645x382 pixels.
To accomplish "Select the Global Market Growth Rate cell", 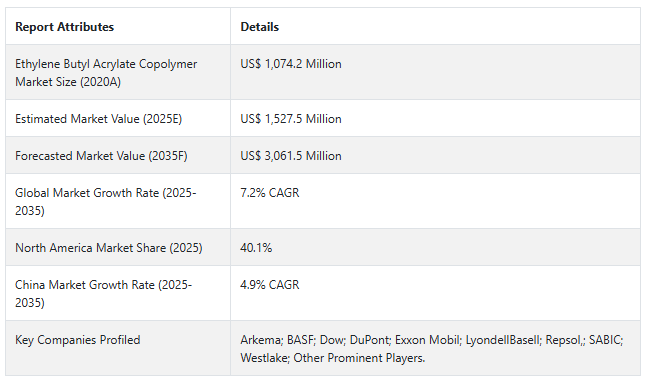I will [118, 201].
